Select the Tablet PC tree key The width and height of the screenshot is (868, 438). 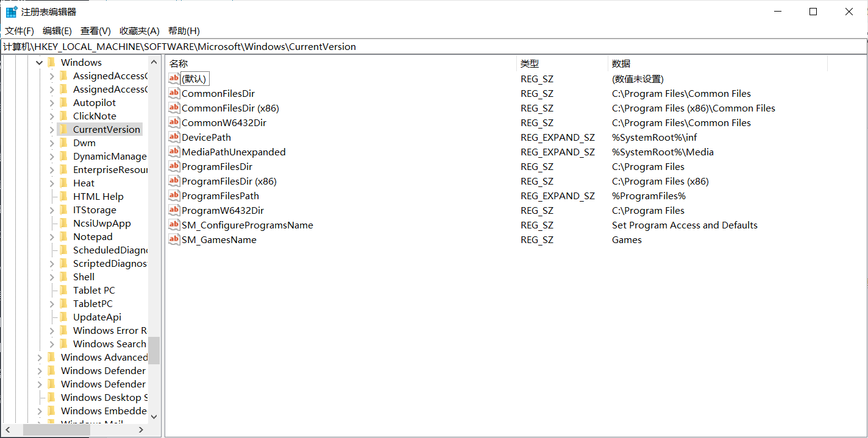[x=94, y=290]
